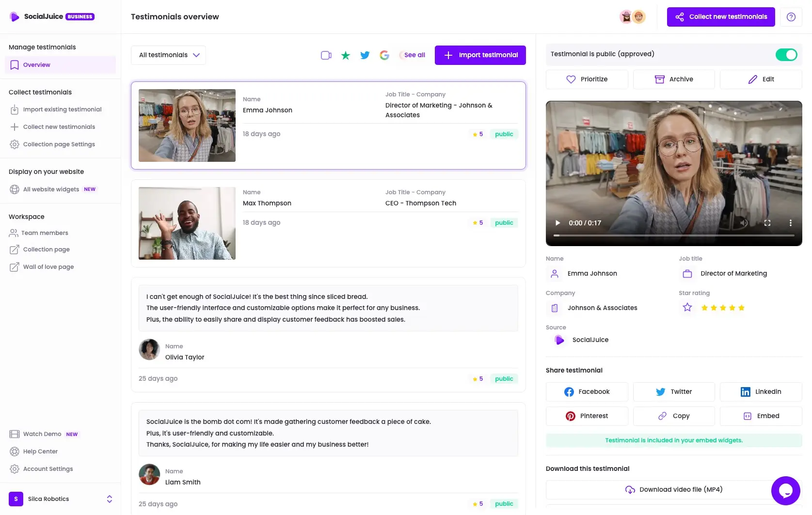Open video player more options menu
Image resolution: width=812 pixels, height=515 pixels.
[x=791, y=223]
